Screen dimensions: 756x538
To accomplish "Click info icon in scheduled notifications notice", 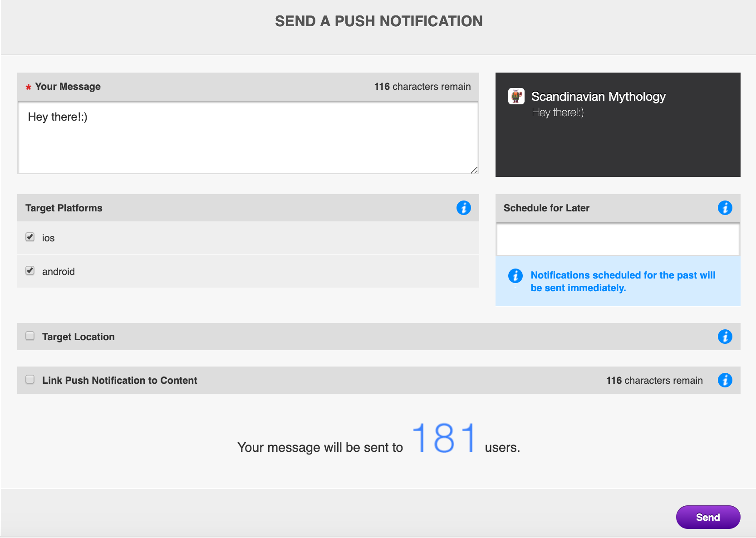I will (x=515, y=275).
